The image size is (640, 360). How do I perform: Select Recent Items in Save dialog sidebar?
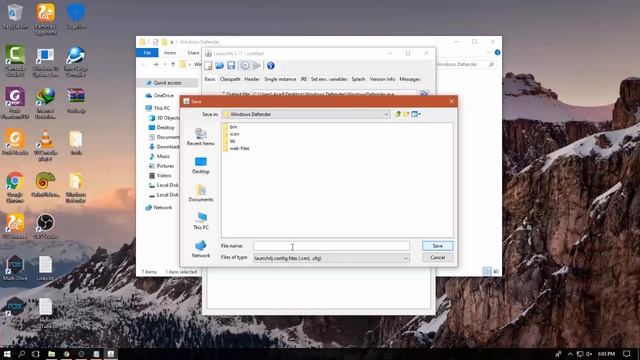pos(200,137)
